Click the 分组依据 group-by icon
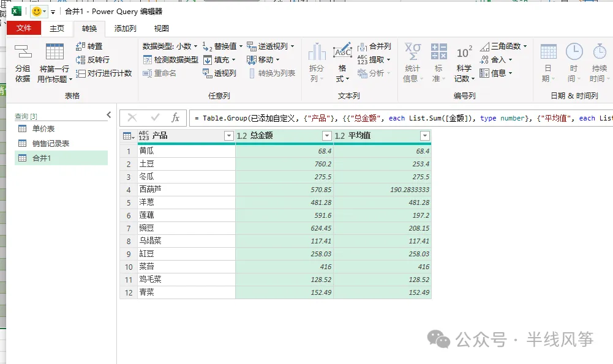Viewport: 613px width, 364px height. tap(23, 51)
